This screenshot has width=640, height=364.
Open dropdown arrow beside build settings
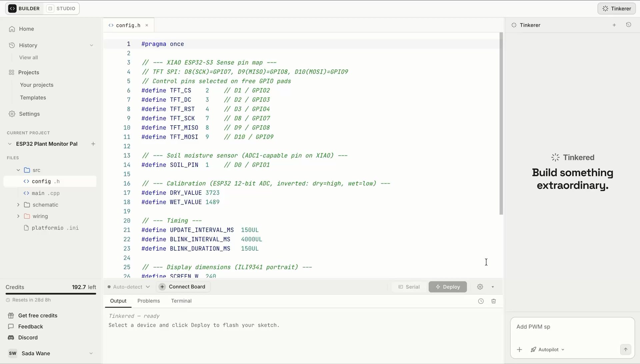493,287
